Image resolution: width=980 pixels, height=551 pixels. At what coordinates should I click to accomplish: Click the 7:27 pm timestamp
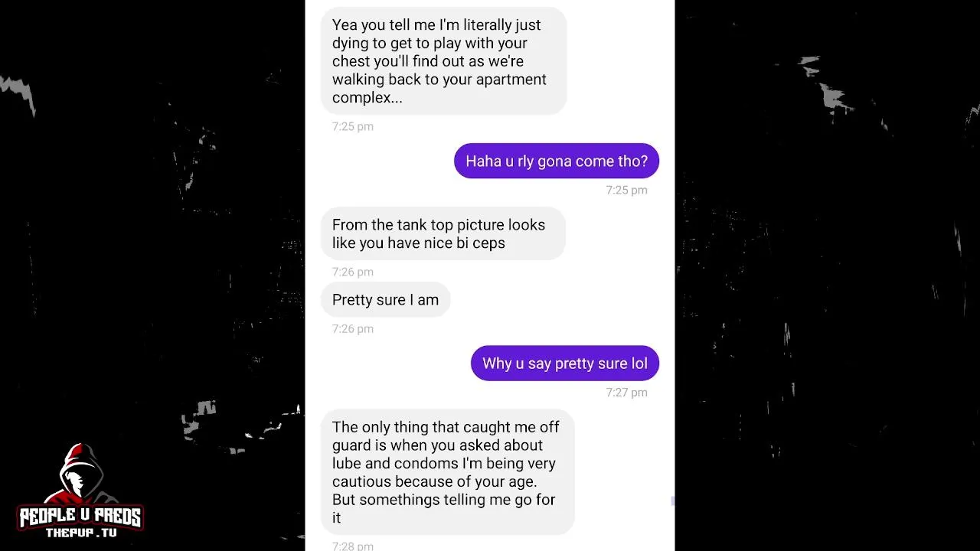coord(626,393)
